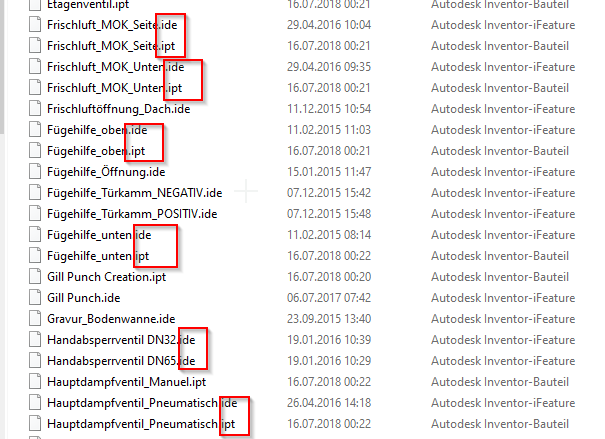The image size is (605, 439).
Task: Select Hauptdampfventil_Pneumatisch.ide in the list
Action: click(142, 403)
